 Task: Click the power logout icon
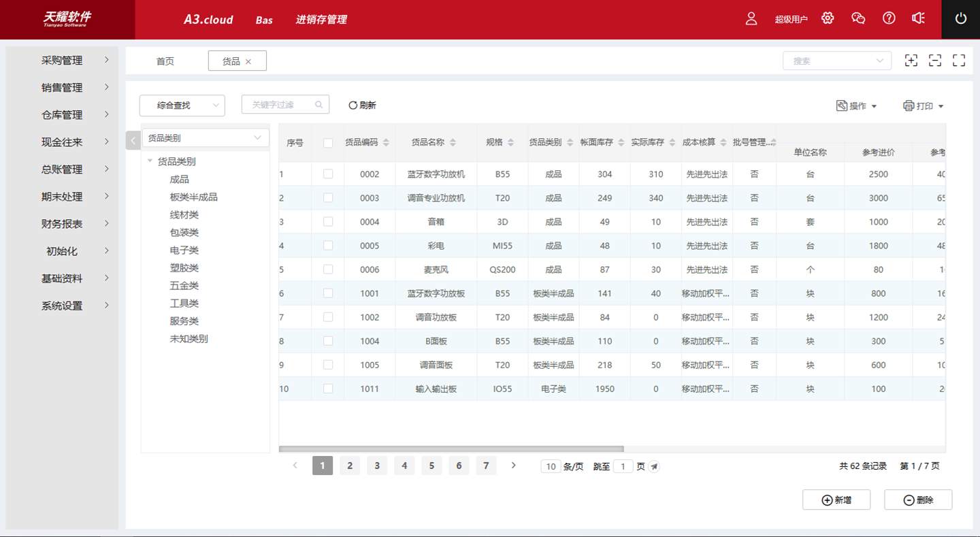click(961, 19)
